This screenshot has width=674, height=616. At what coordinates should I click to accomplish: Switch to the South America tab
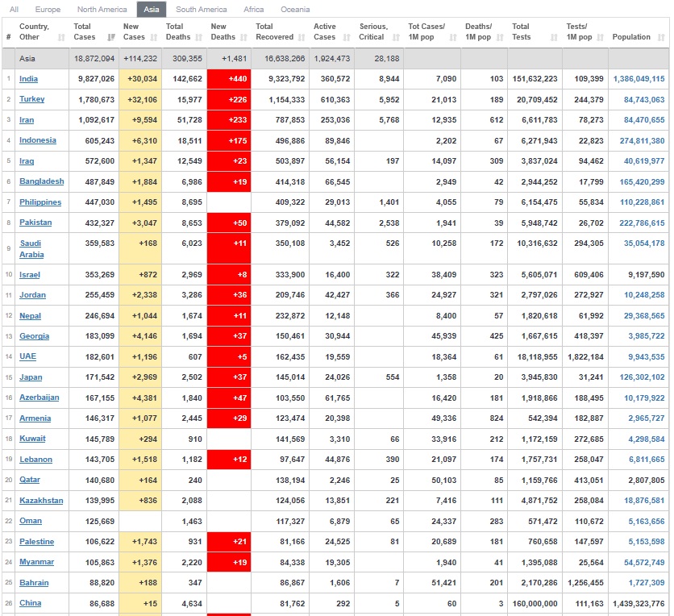click(202, 10)
